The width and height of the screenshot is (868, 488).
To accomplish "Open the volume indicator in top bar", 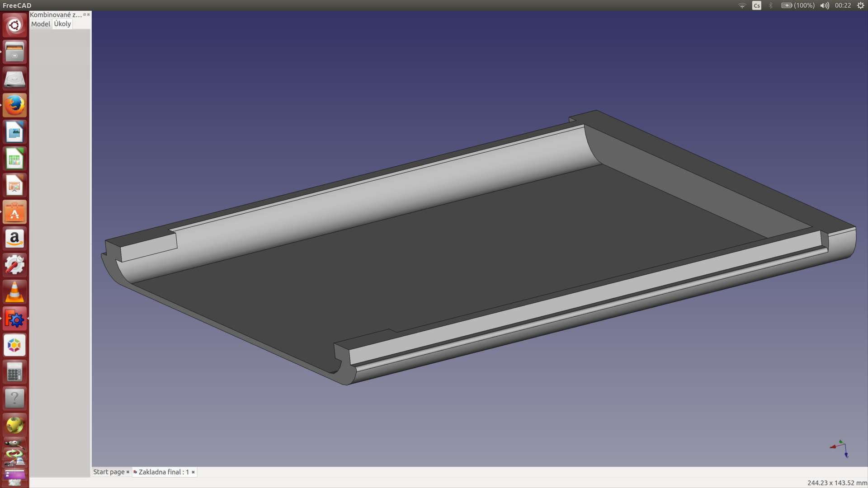I will pyautogui.click(x=825, y=5).
